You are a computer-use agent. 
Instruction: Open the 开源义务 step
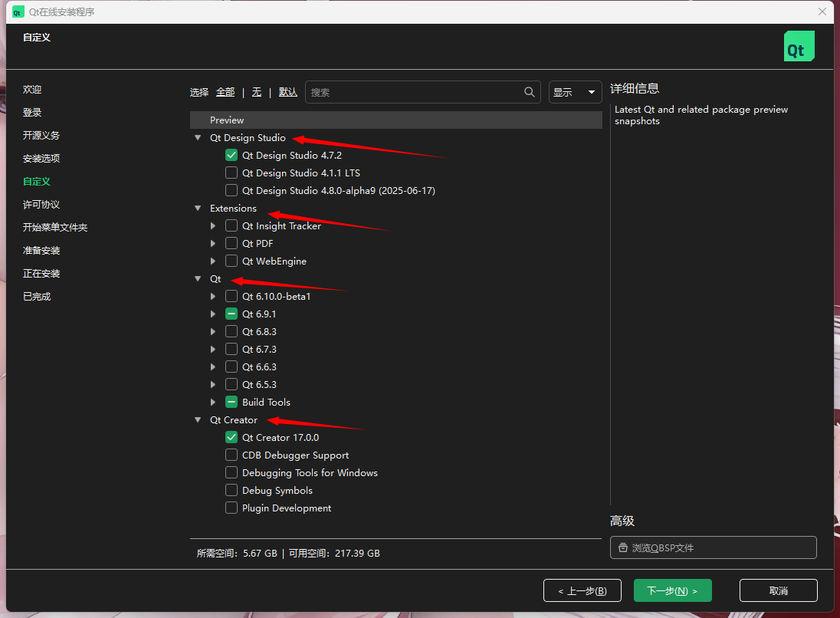41,136
